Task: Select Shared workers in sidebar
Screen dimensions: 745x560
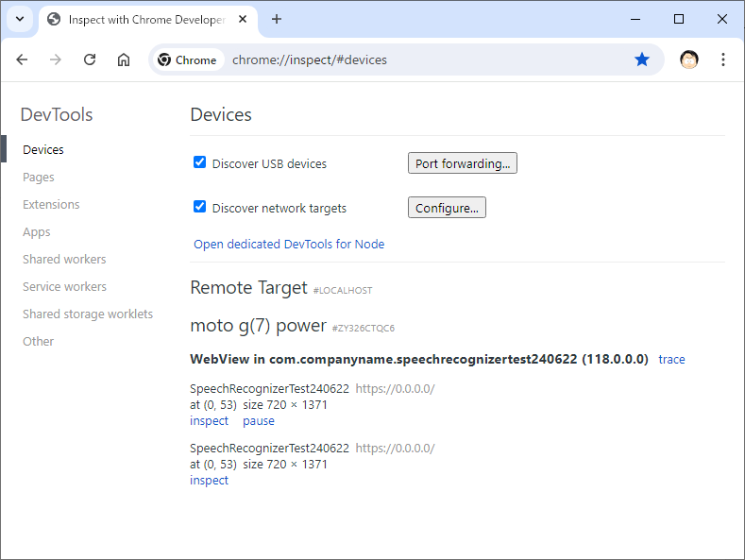Action: pos(64,259)
